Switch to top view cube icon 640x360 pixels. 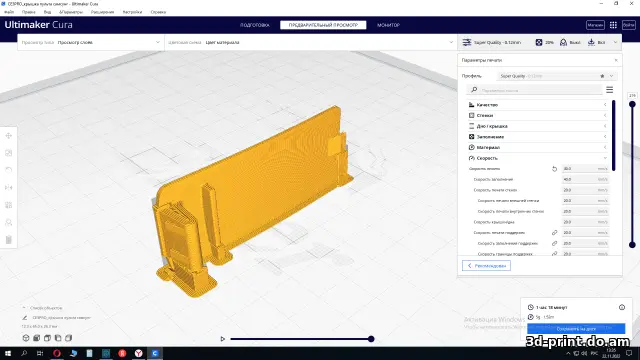[x=47, y=338]
